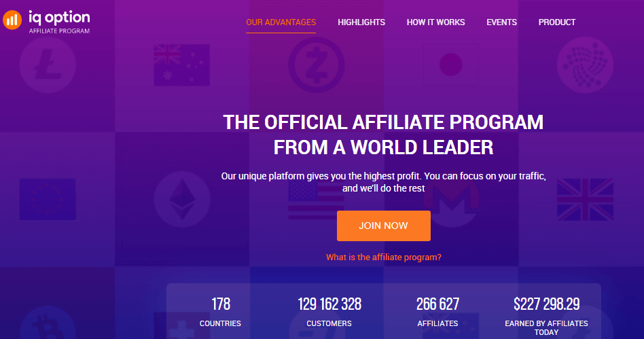
Task: Click the orange IQ Option logo icon
Action: pos(12,20)
